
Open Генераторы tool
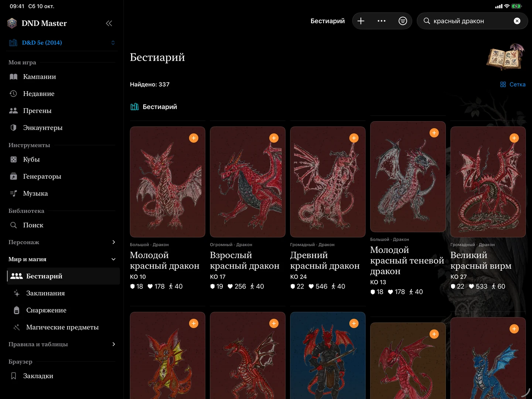coord(62,176)
